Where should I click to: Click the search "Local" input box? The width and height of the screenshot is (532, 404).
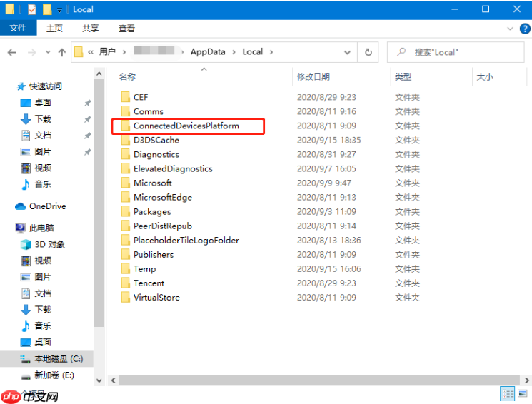(456, 52)
